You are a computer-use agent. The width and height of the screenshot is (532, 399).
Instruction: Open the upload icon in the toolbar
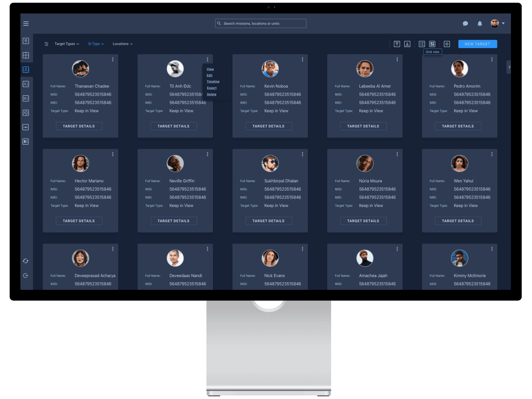tap(397, 44)
